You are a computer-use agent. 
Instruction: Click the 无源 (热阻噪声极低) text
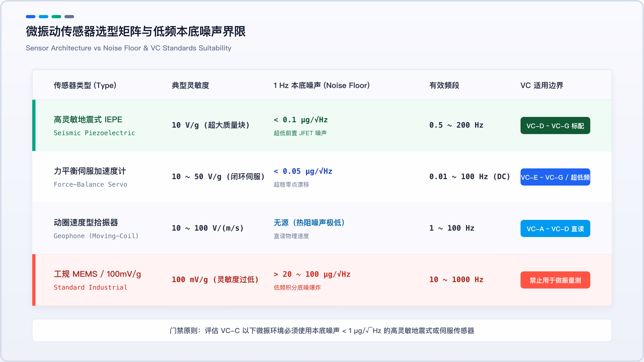tap(309, 223)
